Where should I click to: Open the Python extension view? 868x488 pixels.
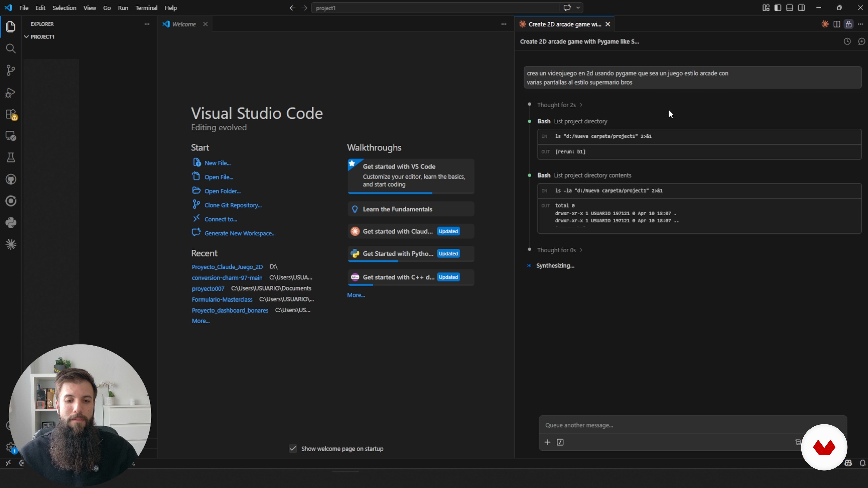tap(11, 223)
